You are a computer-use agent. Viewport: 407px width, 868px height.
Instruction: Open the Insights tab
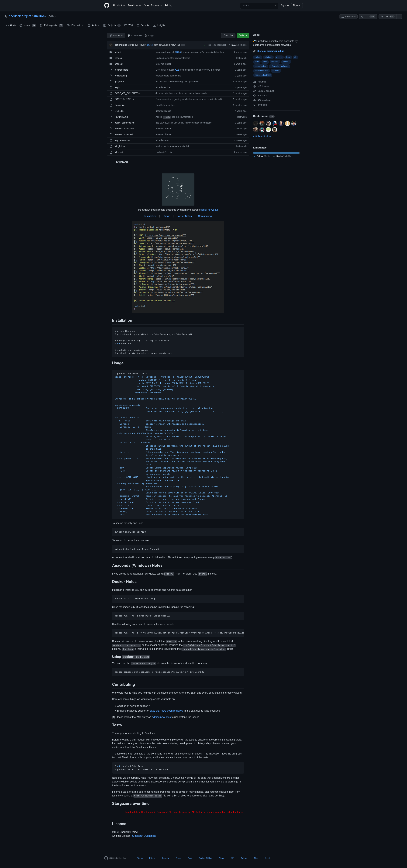159,25
